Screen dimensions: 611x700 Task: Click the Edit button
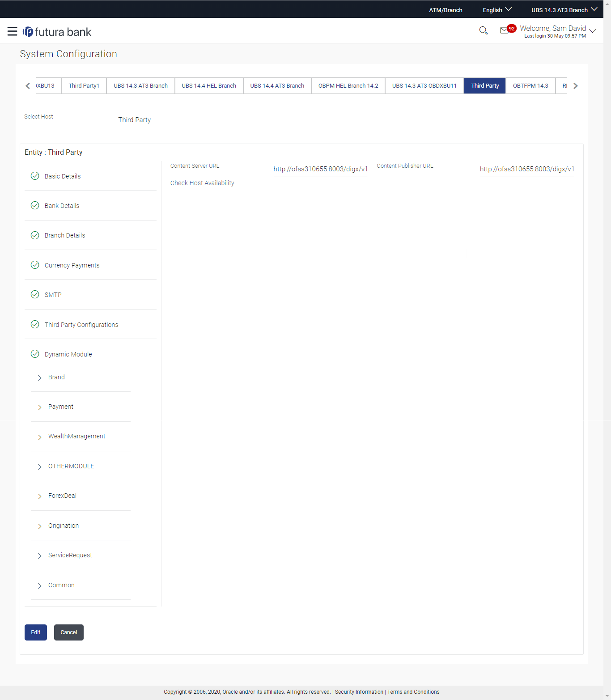coord(36,632)
